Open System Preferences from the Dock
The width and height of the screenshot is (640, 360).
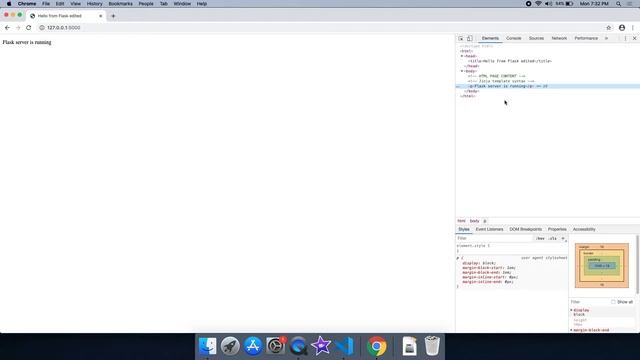tap(276, 346)
